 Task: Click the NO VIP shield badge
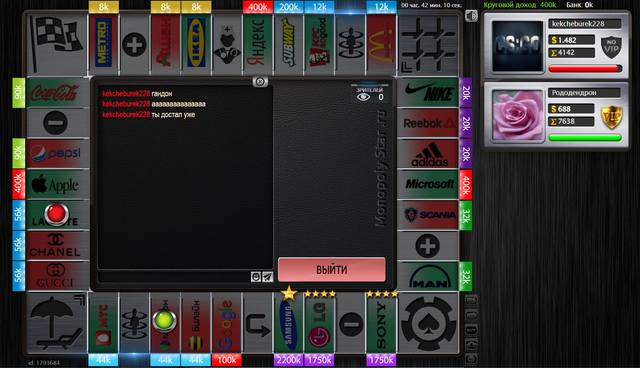click(611, 47)
